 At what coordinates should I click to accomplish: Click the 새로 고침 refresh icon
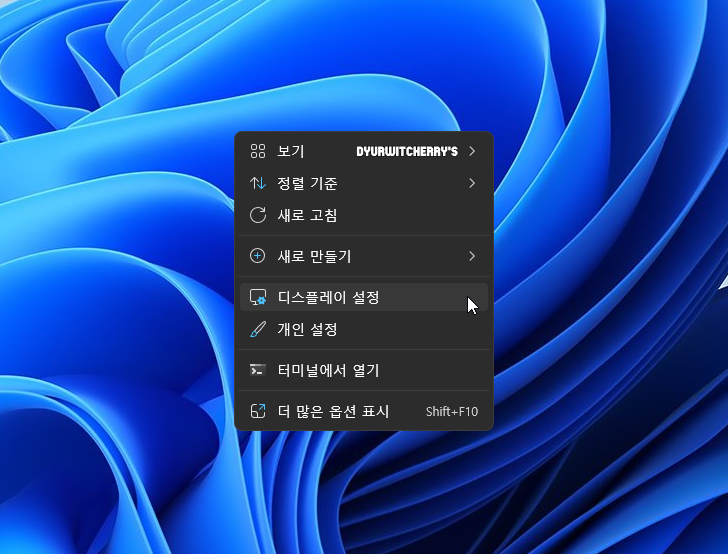[x=258, y=215]
